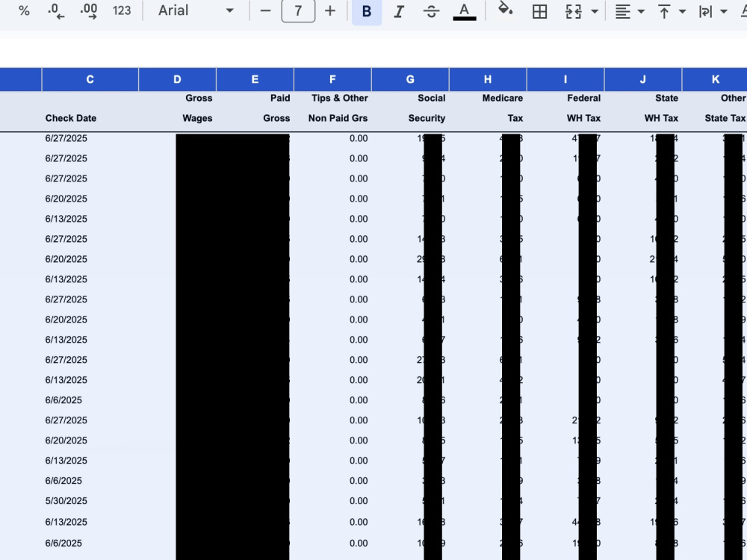This screenshot has height=560, width=747.
Task: Click the Gross Wages header cell
Action: point(177,111)
